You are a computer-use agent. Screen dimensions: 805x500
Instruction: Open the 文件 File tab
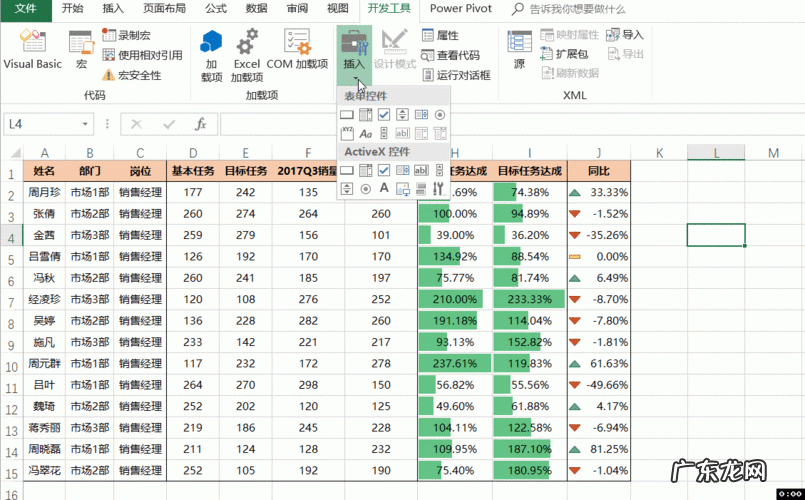pos(26,9)
